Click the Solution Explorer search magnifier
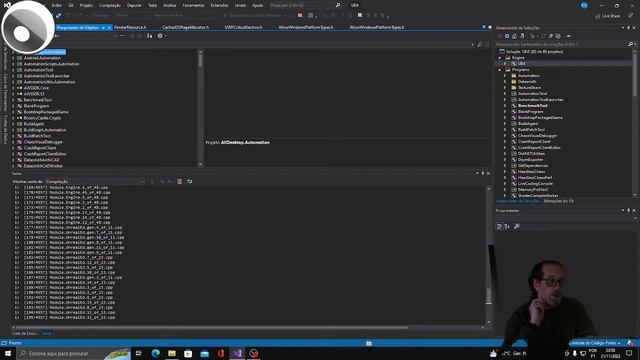Viewport: 640px width, 360px height. coord(631,44)
